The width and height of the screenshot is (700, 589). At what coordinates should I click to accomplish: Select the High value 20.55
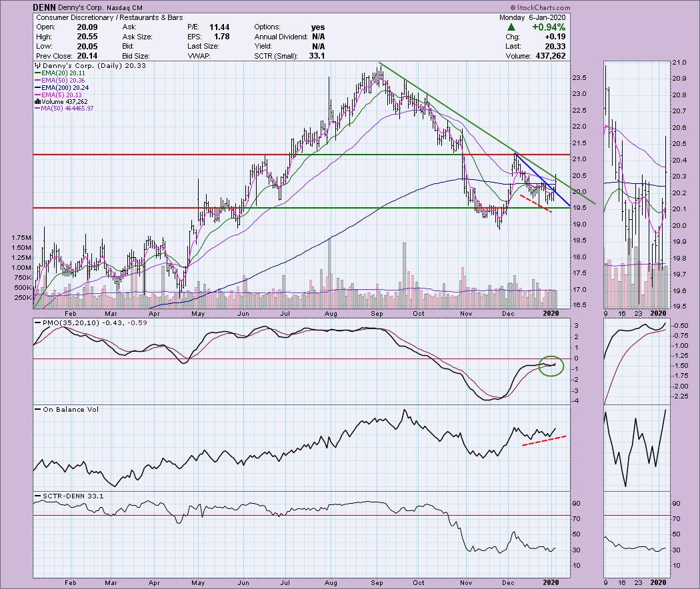pos(87,37)
